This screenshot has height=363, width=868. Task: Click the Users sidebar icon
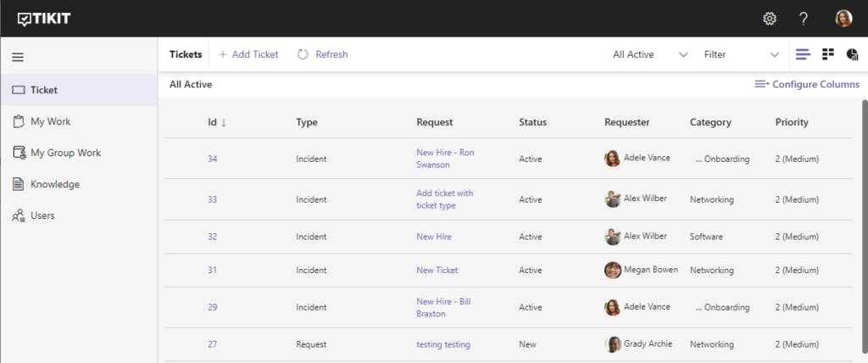point(19,215)
